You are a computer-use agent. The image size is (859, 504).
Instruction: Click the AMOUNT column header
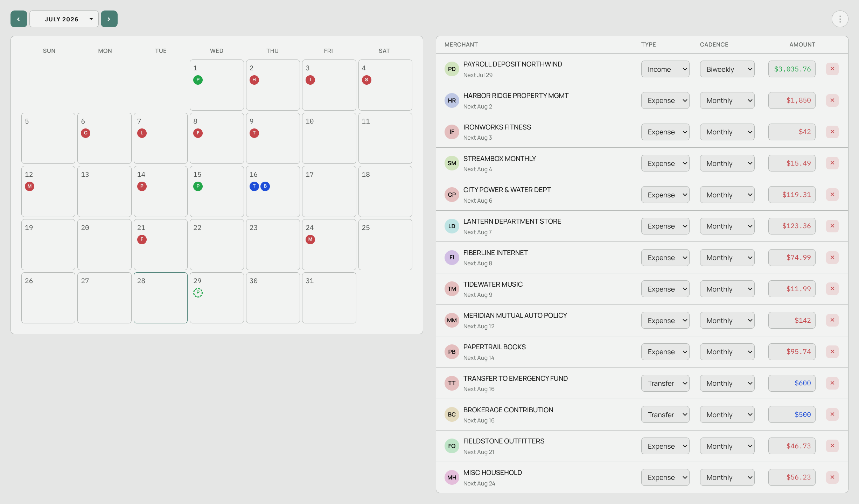click(802, 44)
